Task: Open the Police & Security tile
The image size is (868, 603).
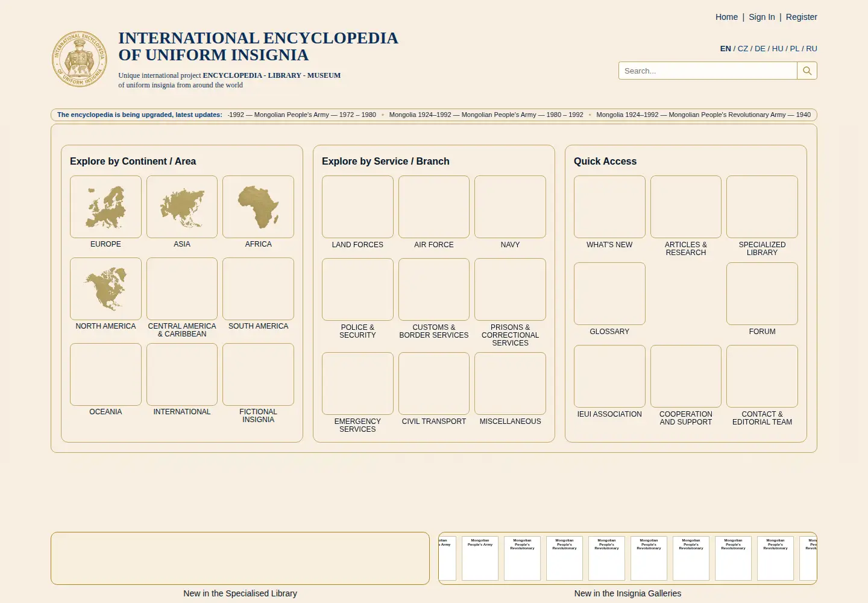Action: pyautogui.click(x=357, y=289)
